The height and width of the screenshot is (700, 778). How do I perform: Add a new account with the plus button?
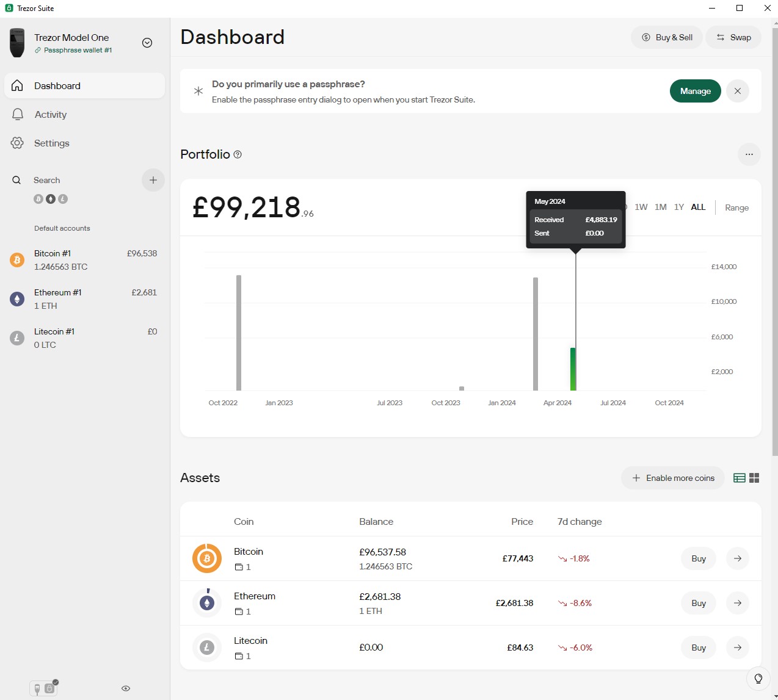pyautogui.click(x=153, y=180)
